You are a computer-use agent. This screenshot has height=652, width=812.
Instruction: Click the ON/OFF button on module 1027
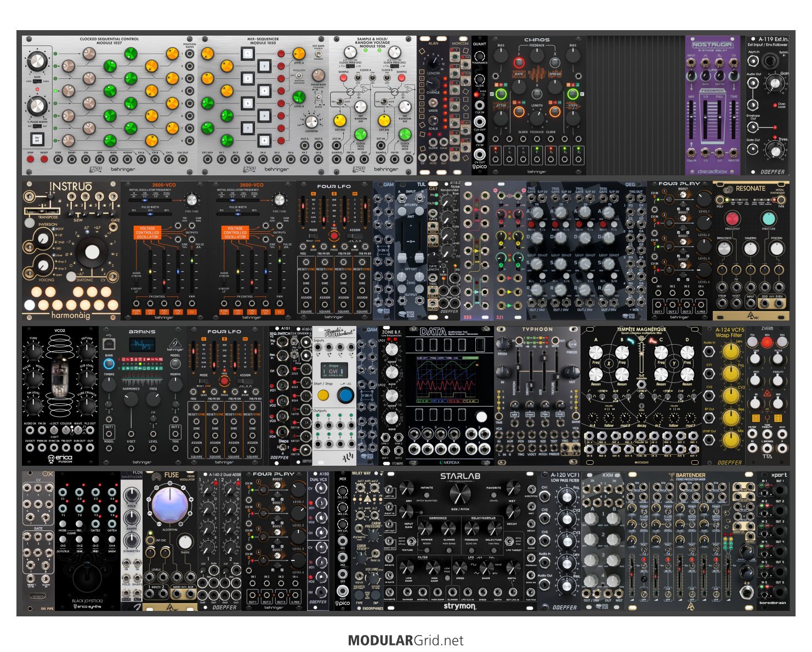[x=37, y=140]
